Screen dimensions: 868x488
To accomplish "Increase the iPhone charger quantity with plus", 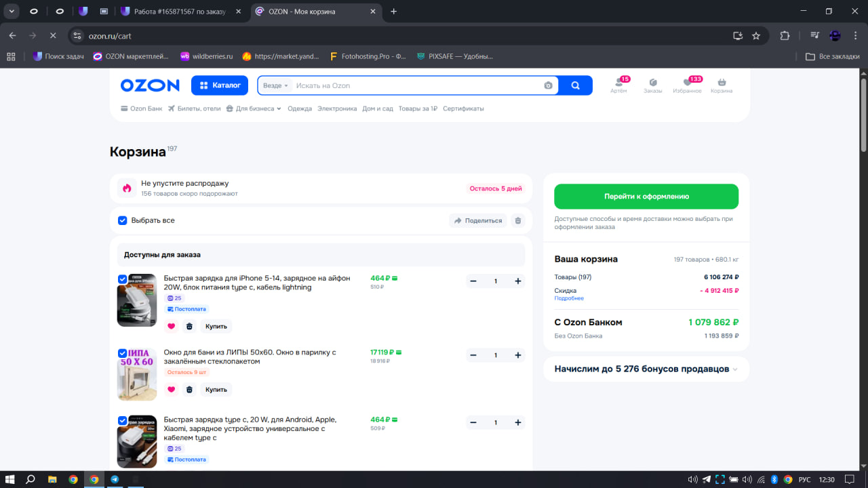I will 518,281.
